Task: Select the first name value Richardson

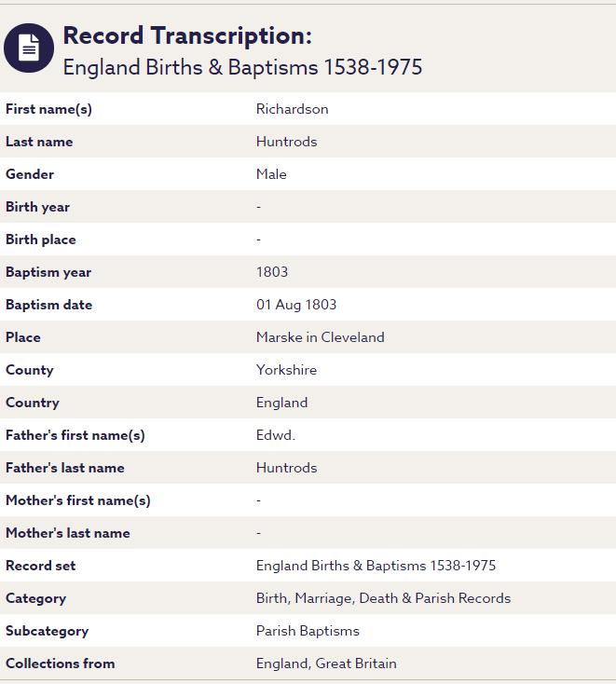Action: pos(292,109)
